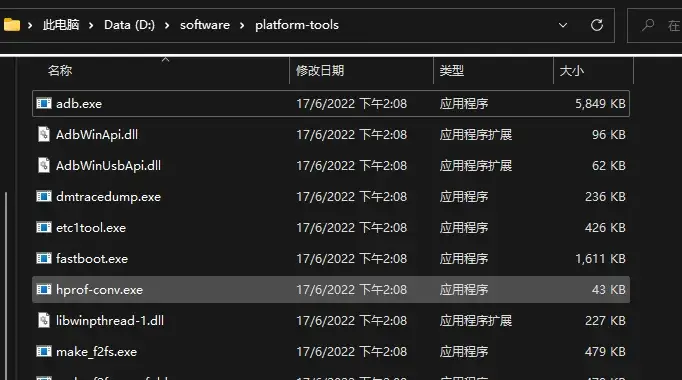Click the folder icon in address bar
The image size is (682, 380).
click(12, 25)
